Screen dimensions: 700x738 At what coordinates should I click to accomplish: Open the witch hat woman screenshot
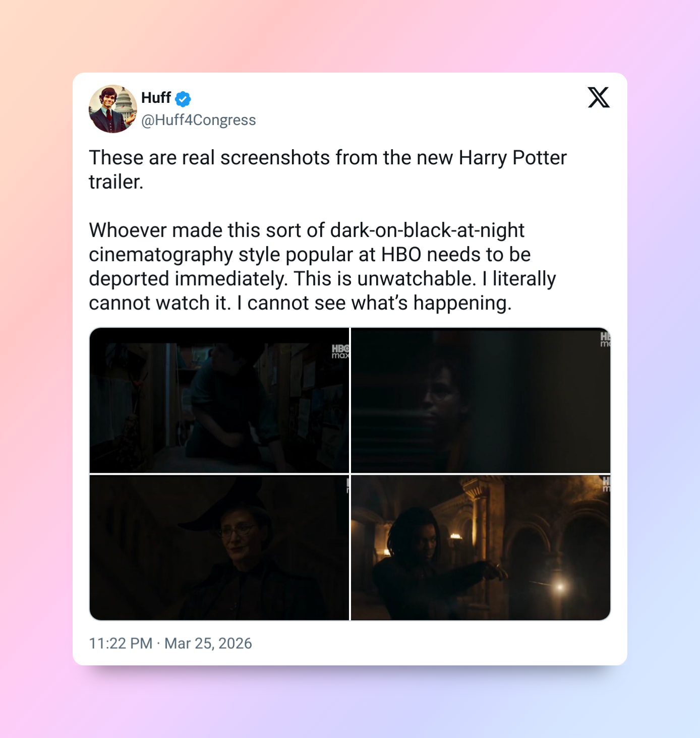[x=219, y=547]
